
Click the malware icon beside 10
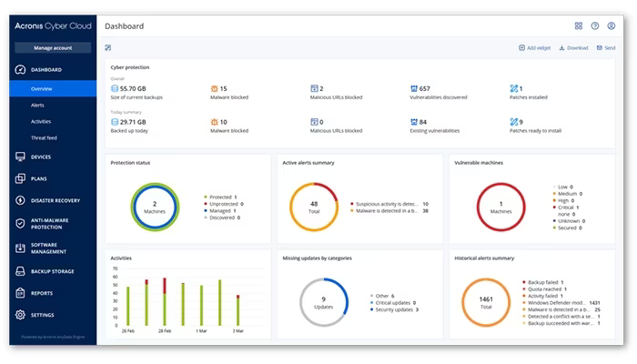[x=214, y=122]
